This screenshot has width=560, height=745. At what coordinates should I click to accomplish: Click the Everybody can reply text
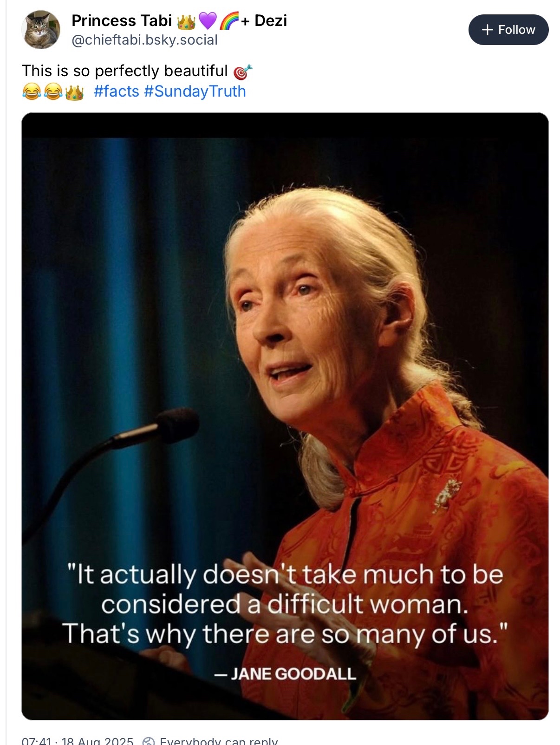(218, 741)
